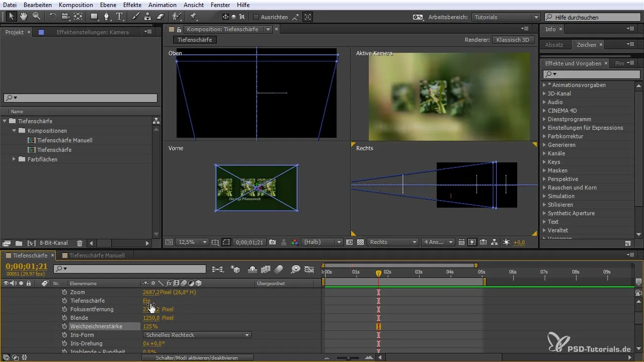Select the Rotation tool
644x362 pixels.
click(x=53, y=17)
